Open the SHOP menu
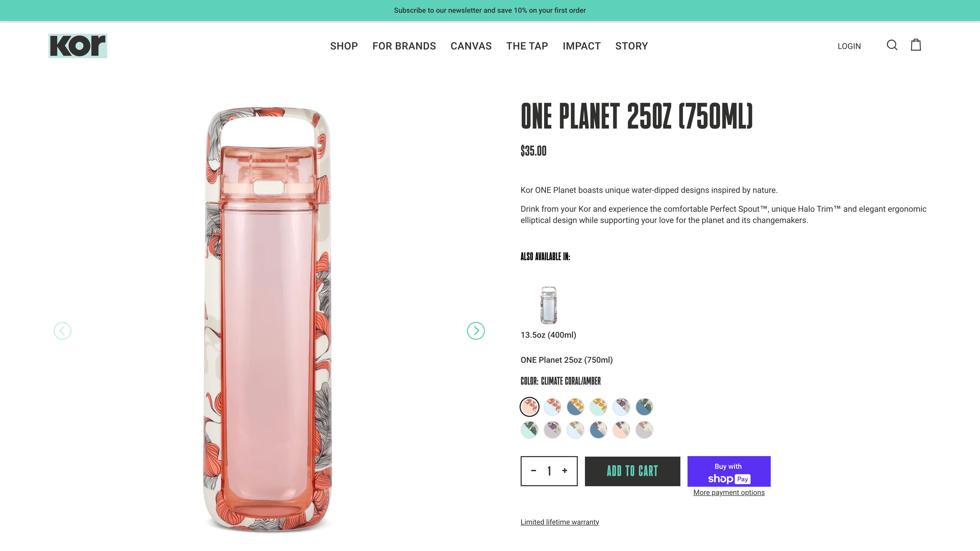 click(x=344, y=46)
